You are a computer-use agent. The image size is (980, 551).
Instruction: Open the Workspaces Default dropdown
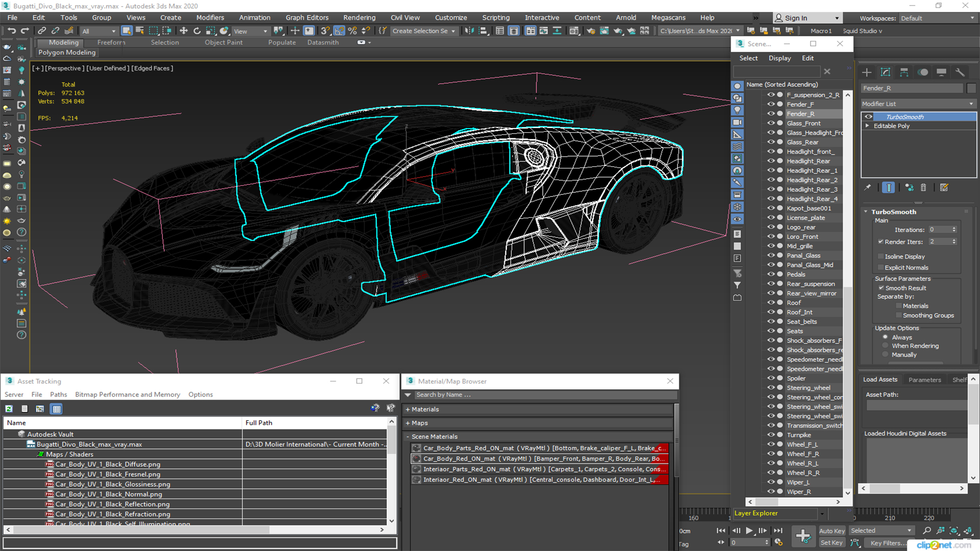pos(937,18)
